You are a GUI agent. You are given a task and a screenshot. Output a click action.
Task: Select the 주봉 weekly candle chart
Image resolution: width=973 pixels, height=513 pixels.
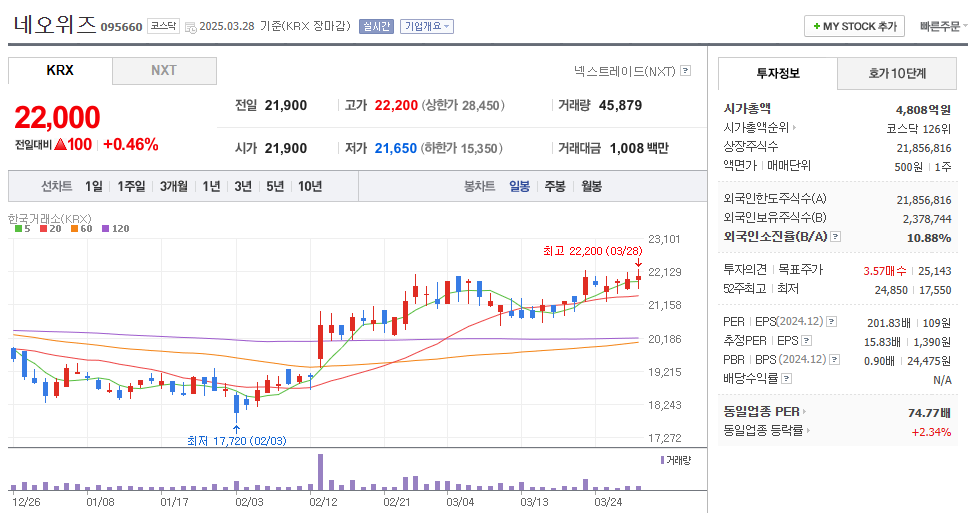pos(555,186)
